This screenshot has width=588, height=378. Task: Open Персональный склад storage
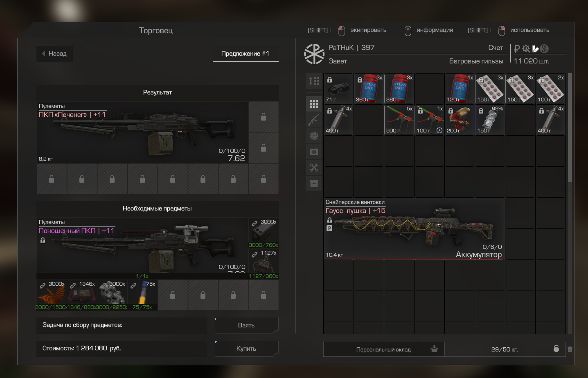point(383,349)
